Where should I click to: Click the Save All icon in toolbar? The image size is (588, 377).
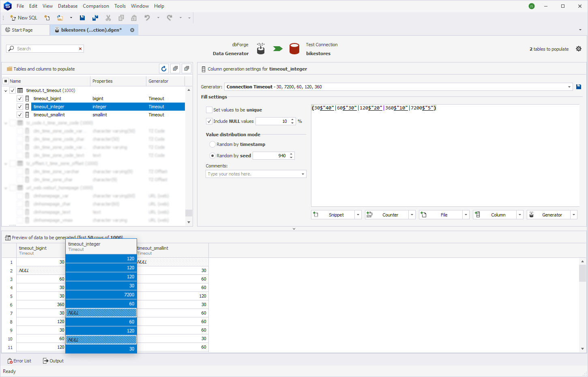pos(95,18)
